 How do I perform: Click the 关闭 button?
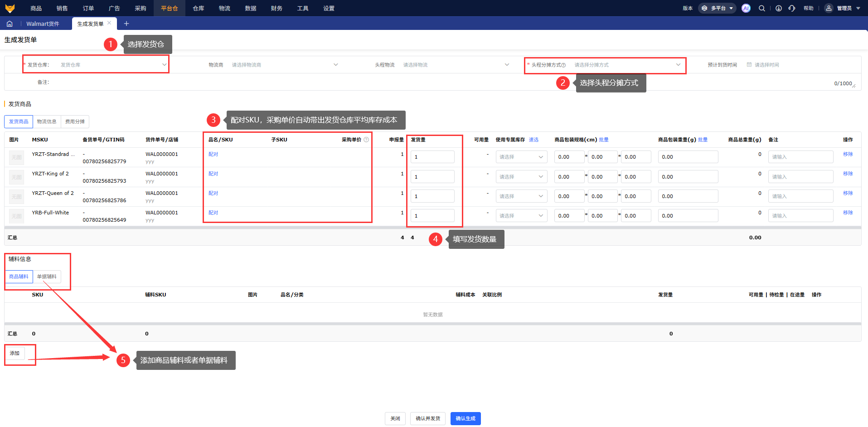point(395,418)
